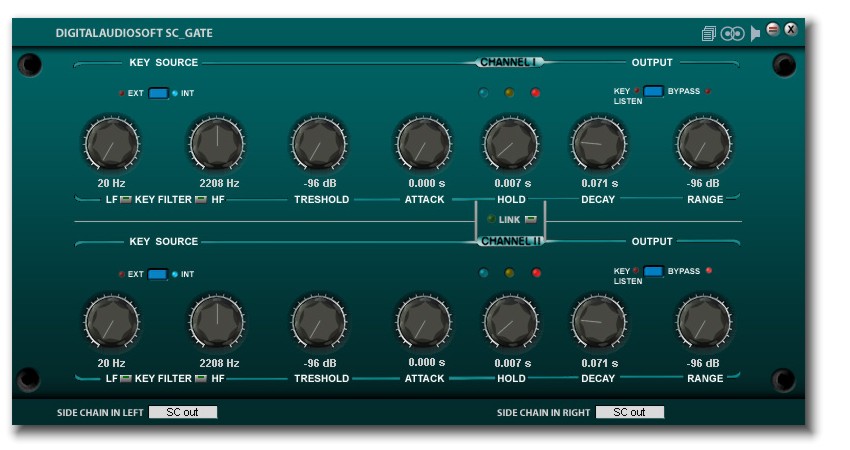The image size is (850, 450).
Task: Click Channel II range value -96 dB
Action: coord(703,363)
